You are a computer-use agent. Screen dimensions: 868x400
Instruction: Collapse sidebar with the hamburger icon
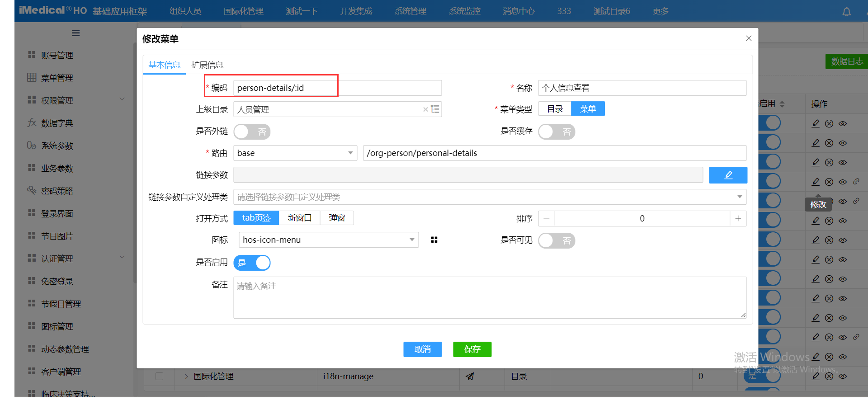(75, 33)
